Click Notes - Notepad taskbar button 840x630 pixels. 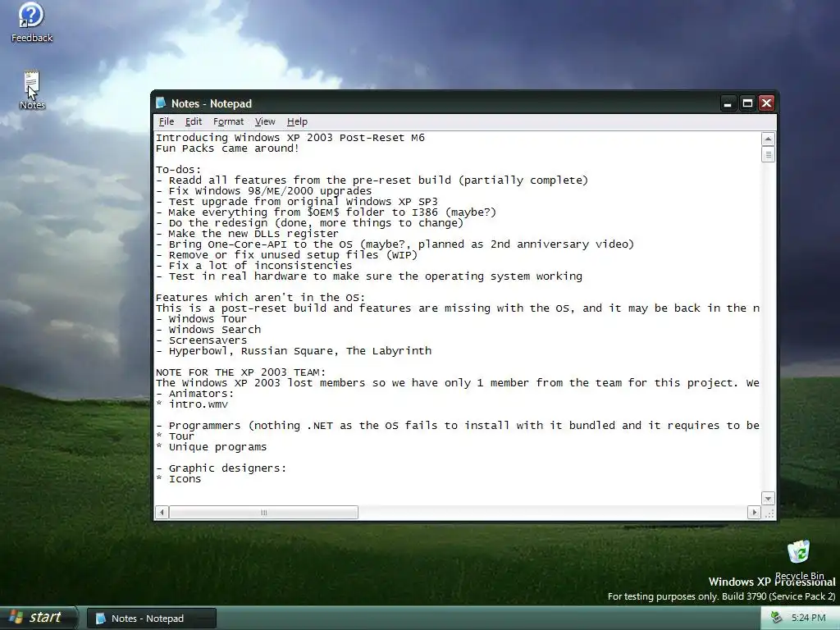[x=152, y=619]
